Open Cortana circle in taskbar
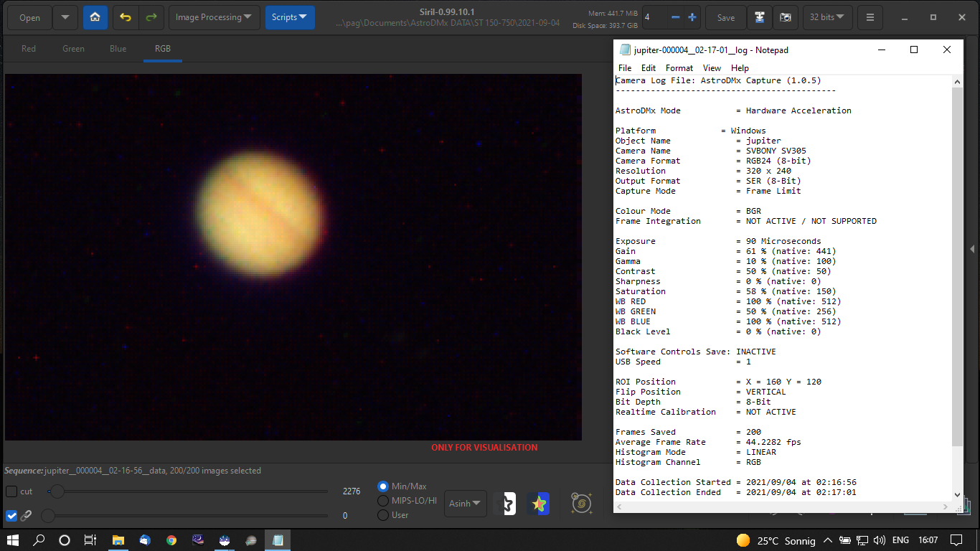This screenshot has width=980, height=551. click(x=65, y=540)
